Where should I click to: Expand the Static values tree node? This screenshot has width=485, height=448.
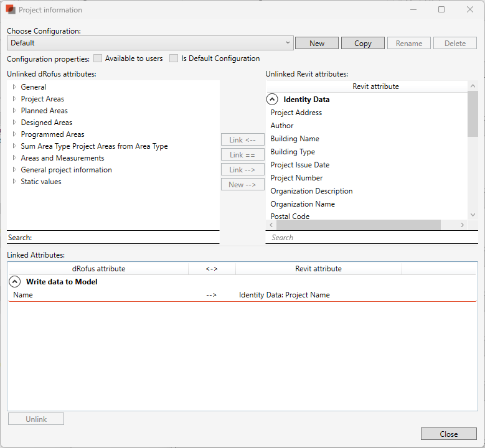14,182
